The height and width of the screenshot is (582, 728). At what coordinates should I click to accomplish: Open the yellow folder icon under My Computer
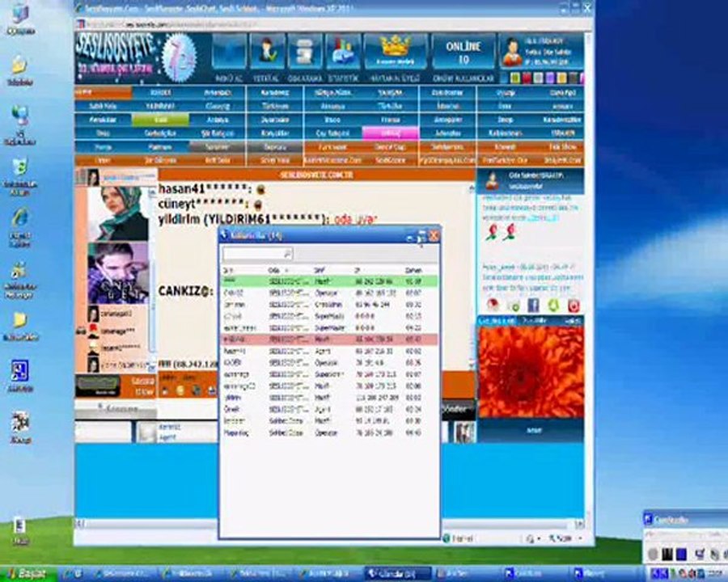coord(19,70)
